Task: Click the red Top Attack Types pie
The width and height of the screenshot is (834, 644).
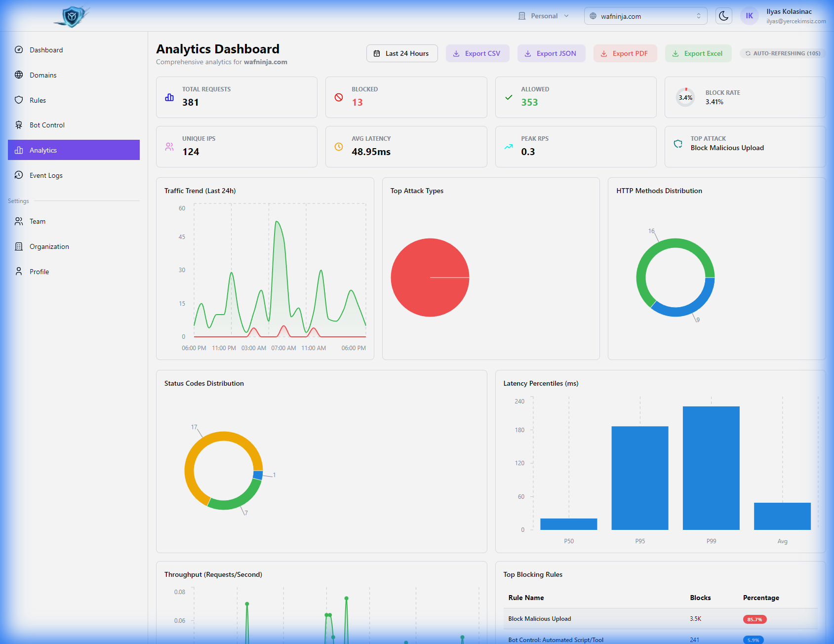Action: pyautogui.click(x=430, y=278)
